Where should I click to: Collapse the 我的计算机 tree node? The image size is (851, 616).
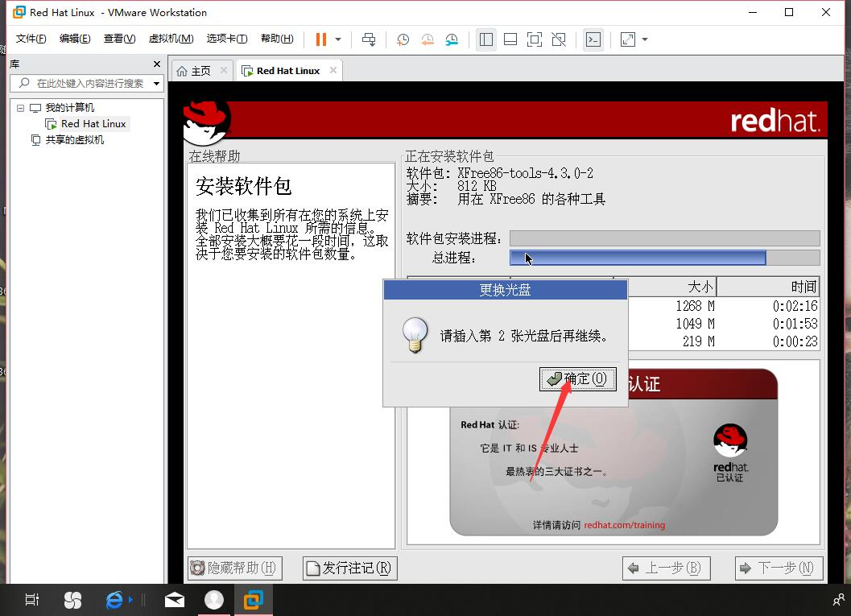[x=21, y=108]
